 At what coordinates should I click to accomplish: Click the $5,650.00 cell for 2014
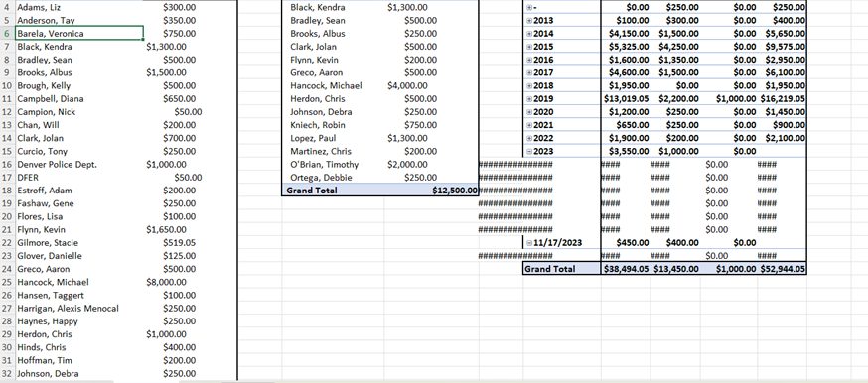coord(783,33)
